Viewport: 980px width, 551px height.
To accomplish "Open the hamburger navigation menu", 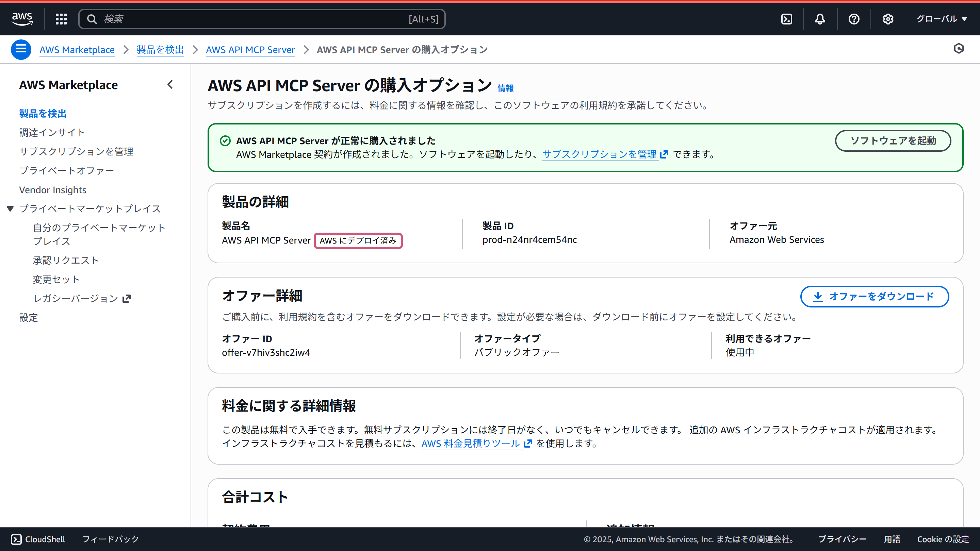I will pos(21,49).
